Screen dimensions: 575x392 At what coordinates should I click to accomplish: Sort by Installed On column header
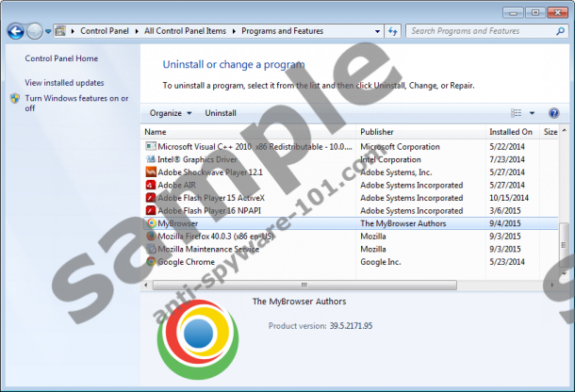click(510, 132)
